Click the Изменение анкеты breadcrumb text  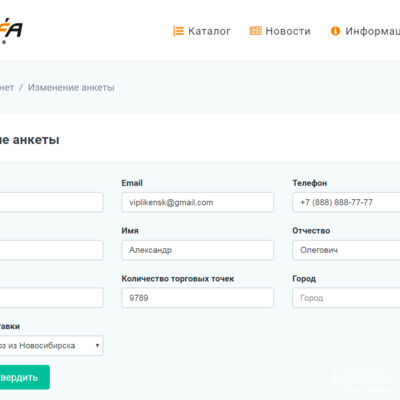71,88
